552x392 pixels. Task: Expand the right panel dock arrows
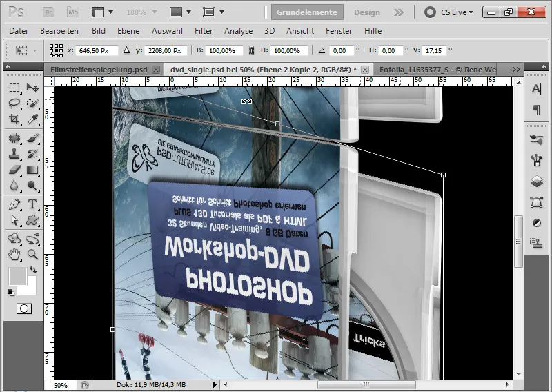pyautogui.click(x=544, y=66)
